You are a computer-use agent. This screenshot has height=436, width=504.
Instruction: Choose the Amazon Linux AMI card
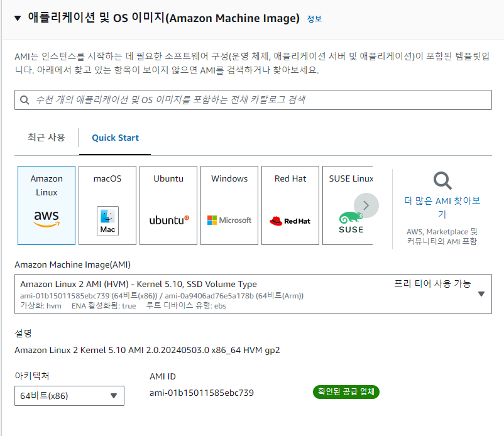[47, 205]
